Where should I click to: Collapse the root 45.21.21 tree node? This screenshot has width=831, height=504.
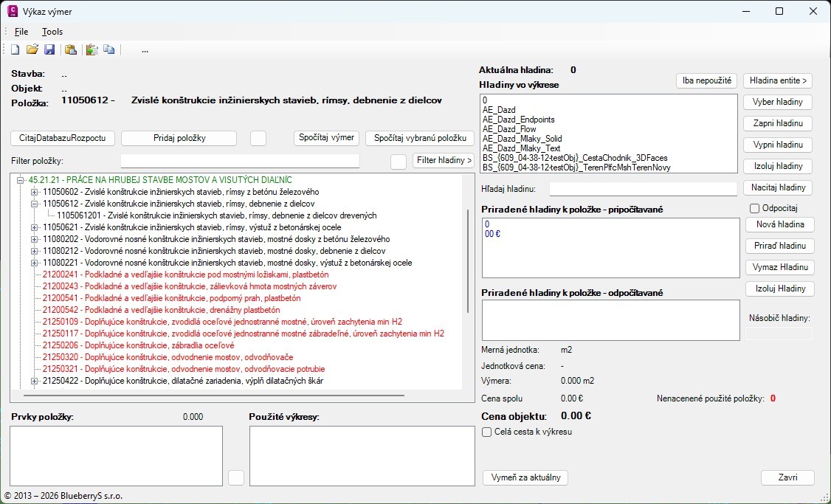pos(20,180)
